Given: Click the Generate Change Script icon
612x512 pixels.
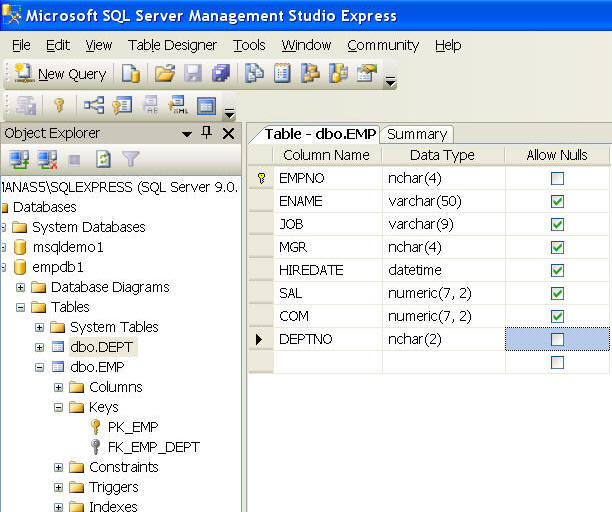Looking at the screenshot, I should coord(26,105).
